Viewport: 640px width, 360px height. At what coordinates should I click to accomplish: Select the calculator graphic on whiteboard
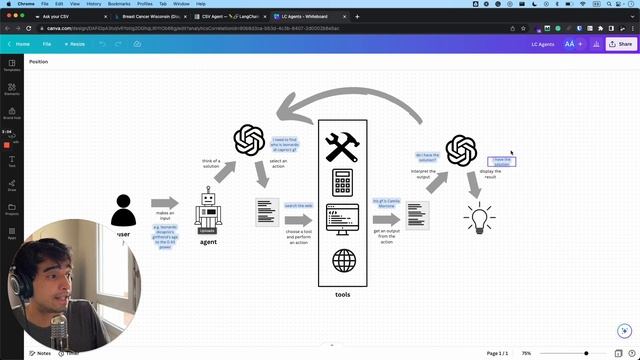342,183
